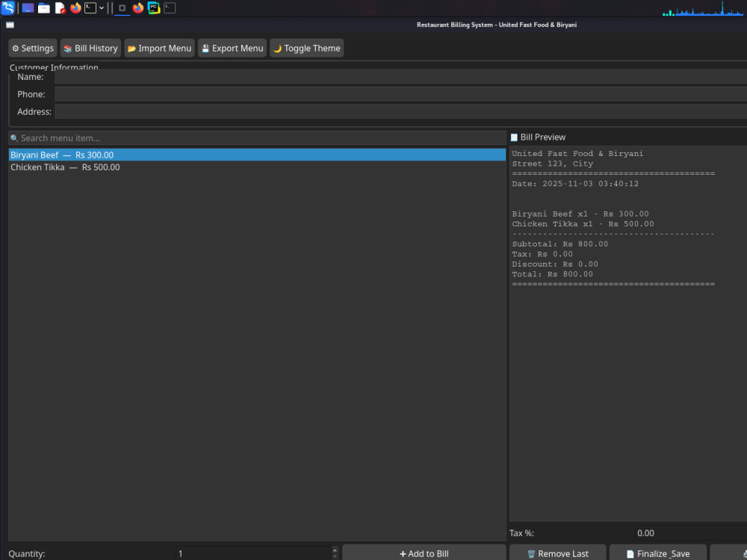The width and height of the screenshot is (747, 560).
Task: Open the terminal launcher with dropdown arrow
Action: click(x=90, y=8)
